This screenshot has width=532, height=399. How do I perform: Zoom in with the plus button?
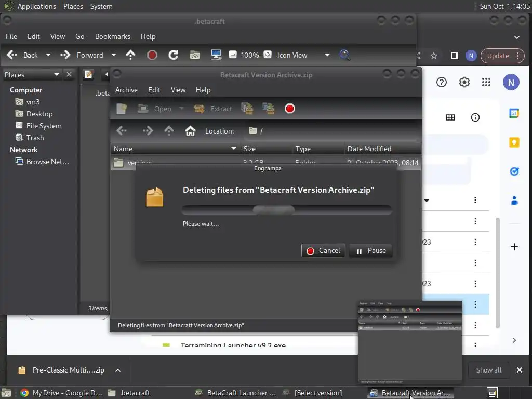coord(268,55)
